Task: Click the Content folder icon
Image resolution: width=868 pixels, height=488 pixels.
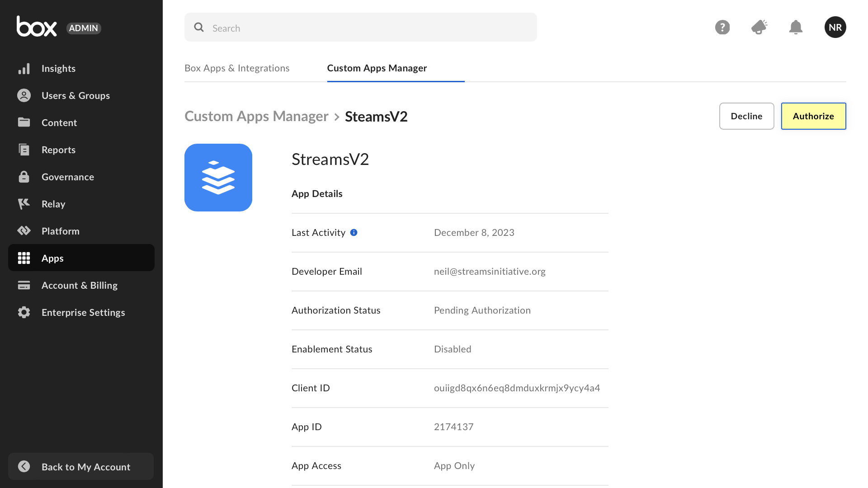Action: click(24, 122)
